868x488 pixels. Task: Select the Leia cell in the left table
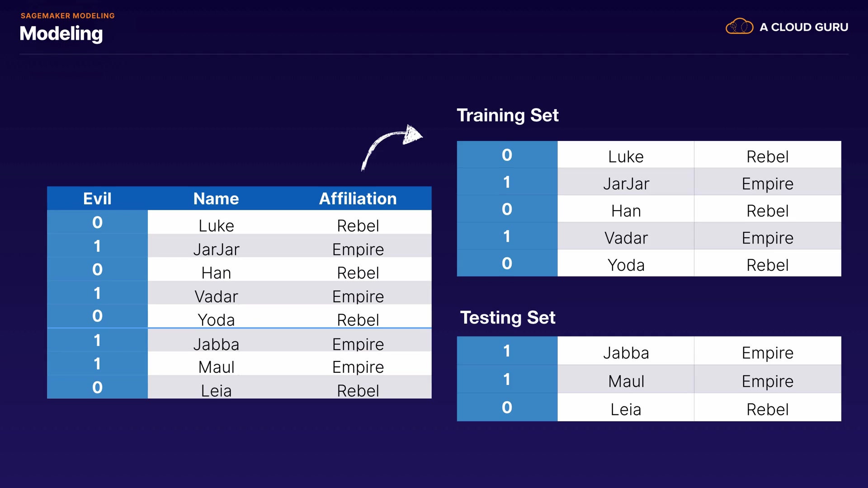216,390
